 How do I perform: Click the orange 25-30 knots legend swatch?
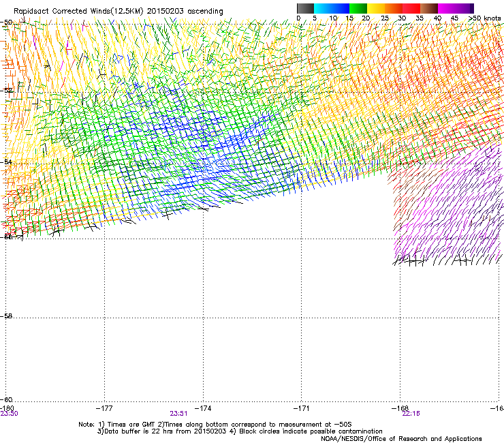(394, 8)
